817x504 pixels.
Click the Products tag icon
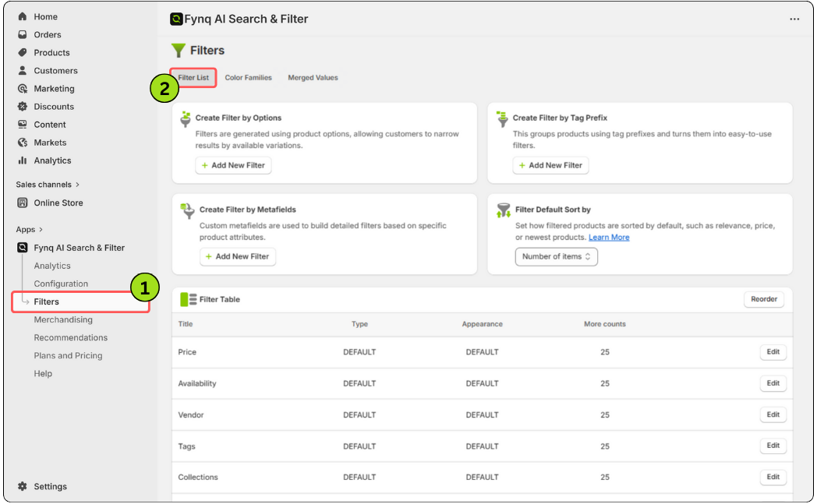22,53
